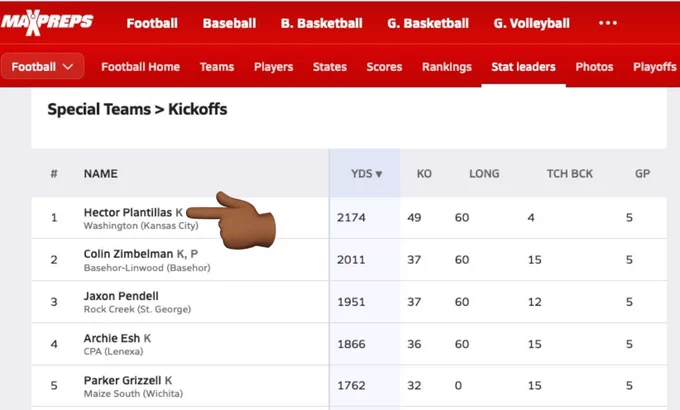Expand the Football sport dropdown
This screenshot has height=410, width=680.
click(x=42, y=66)
